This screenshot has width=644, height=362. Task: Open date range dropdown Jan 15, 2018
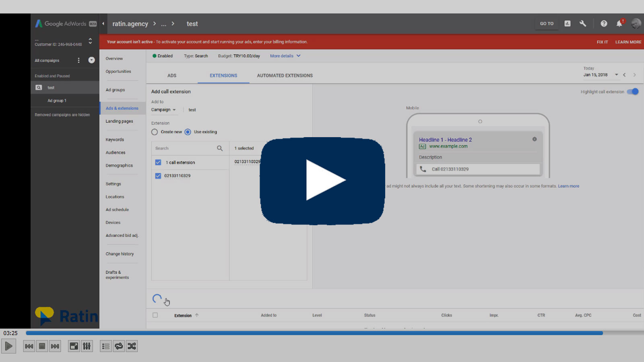click(601, 75)
